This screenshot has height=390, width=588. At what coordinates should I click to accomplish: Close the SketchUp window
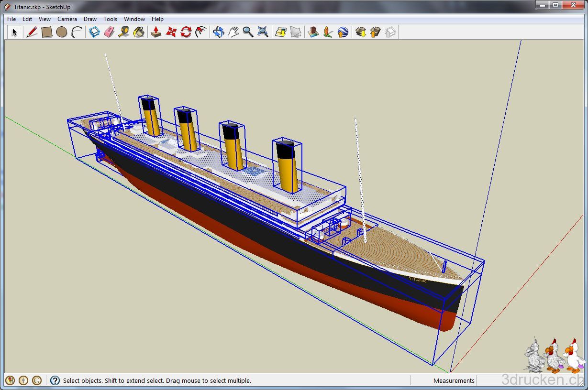572,5
